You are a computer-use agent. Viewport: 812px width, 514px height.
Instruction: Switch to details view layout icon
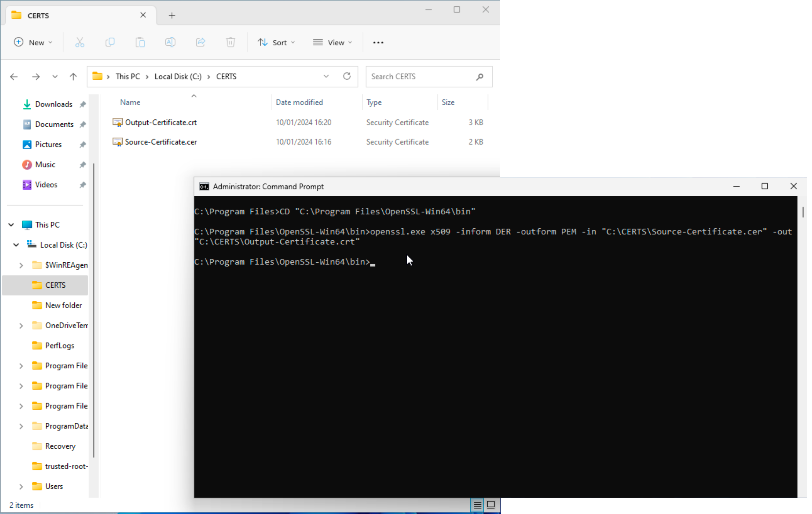tap(477, 505)
